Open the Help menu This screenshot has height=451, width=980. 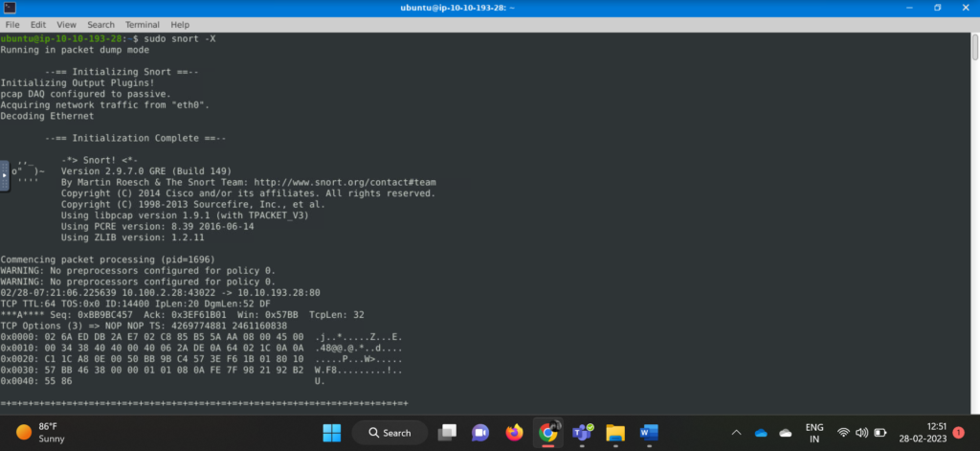[x=180, y=24]
